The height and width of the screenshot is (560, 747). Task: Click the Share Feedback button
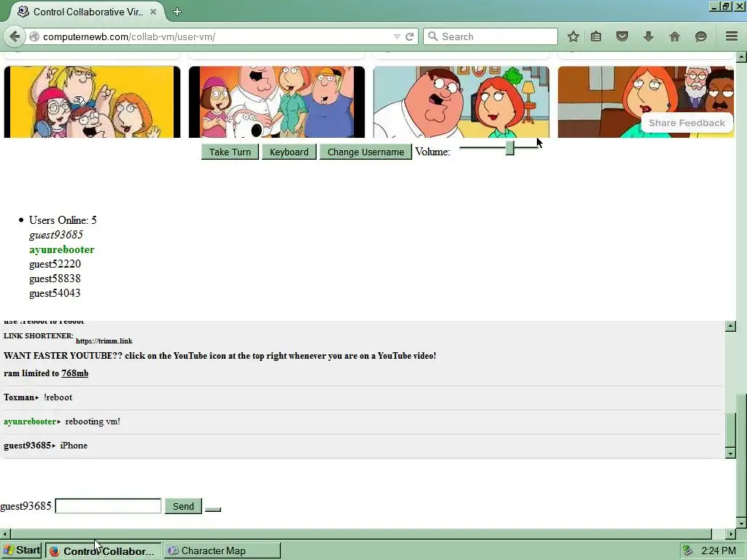pyautogui.click(x=686, y=122)
